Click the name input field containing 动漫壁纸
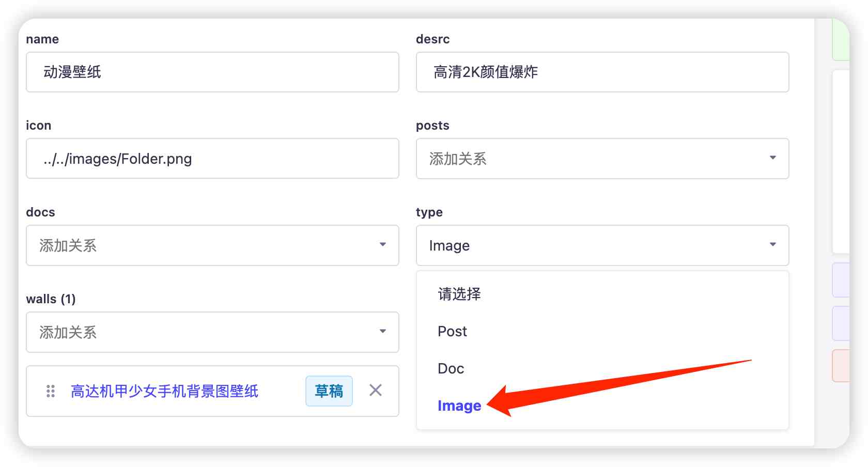The height and width of the screenshot is (467, 868). pyautogui.click(x=212, y=72)
